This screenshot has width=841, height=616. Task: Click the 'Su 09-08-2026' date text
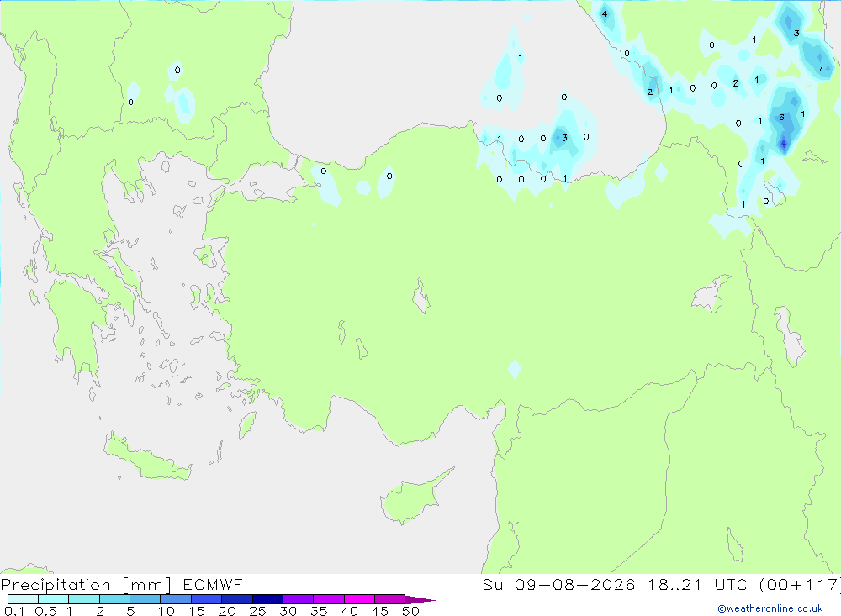(558, 584)
